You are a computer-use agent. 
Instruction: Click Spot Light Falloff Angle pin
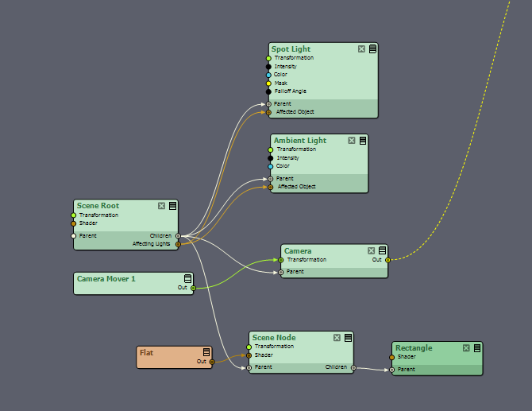[268, 91]
